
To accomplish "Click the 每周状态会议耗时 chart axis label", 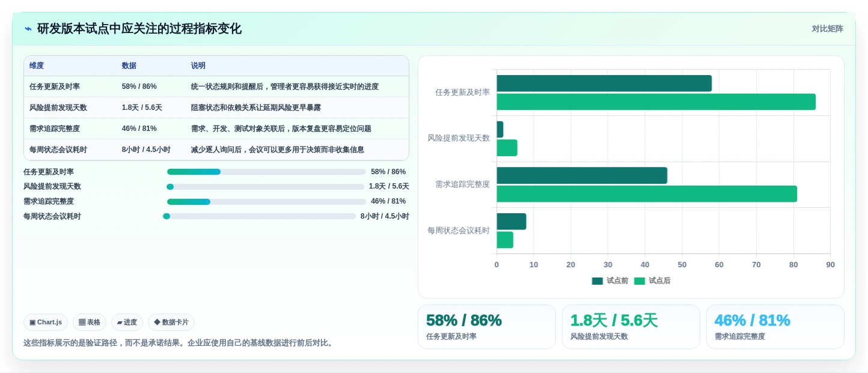I will pyautogui.click(x=459, y=231).
